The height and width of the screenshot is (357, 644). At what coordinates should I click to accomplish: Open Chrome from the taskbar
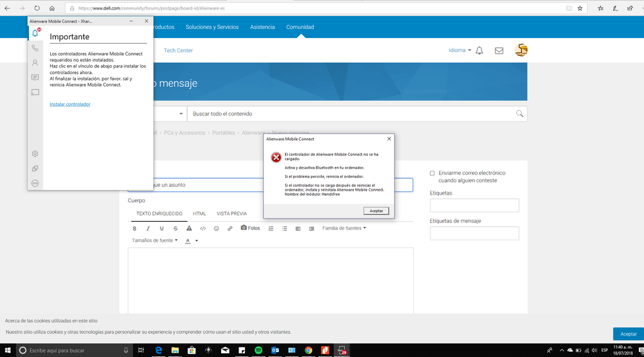coord(308,350)
